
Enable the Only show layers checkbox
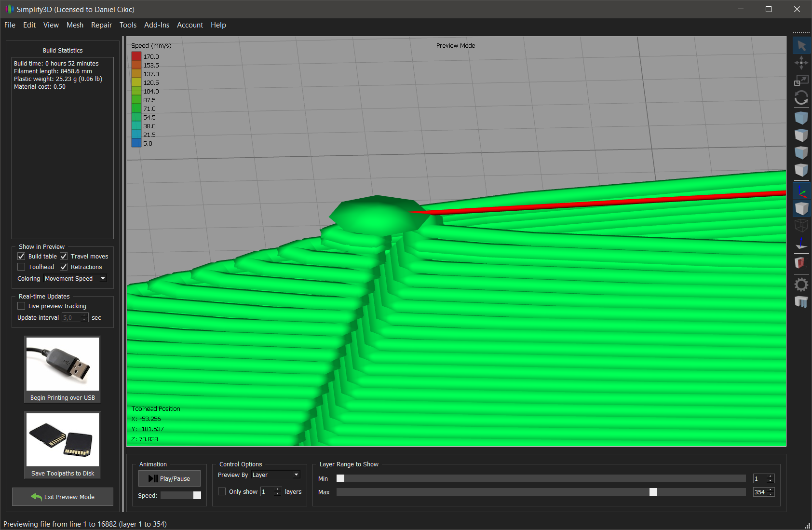click(x=222, y=491)
